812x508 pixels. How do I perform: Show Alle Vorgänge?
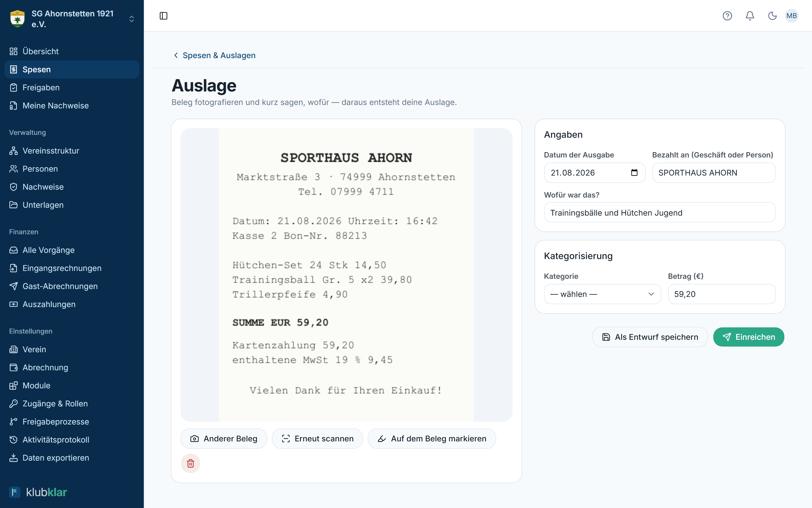tap(72, 250)
